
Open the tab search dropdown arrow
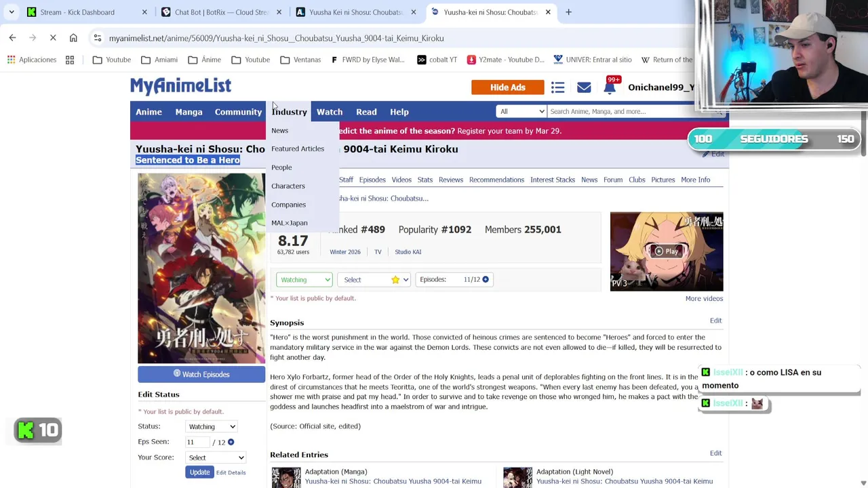[x=12, y=12]
